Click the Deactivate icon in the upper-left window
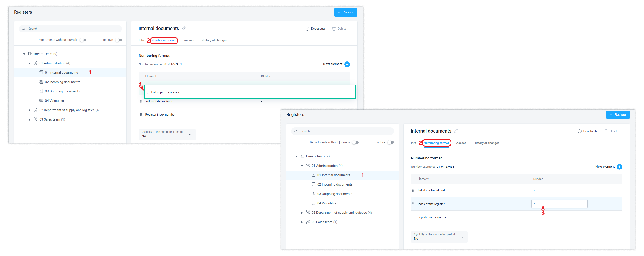This screenshot has height=256, width=644. pyautogui.click(x=307, y=29)
